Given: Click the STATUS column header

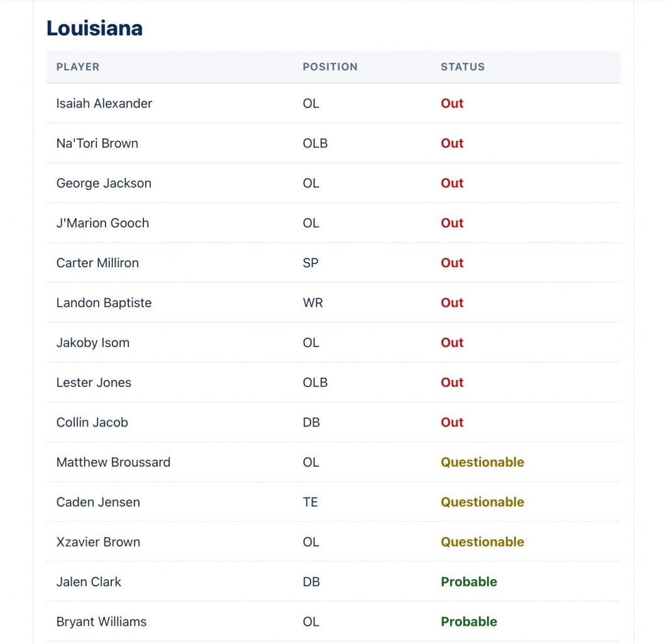Looking at the screenshot, I should coord(463,67).
